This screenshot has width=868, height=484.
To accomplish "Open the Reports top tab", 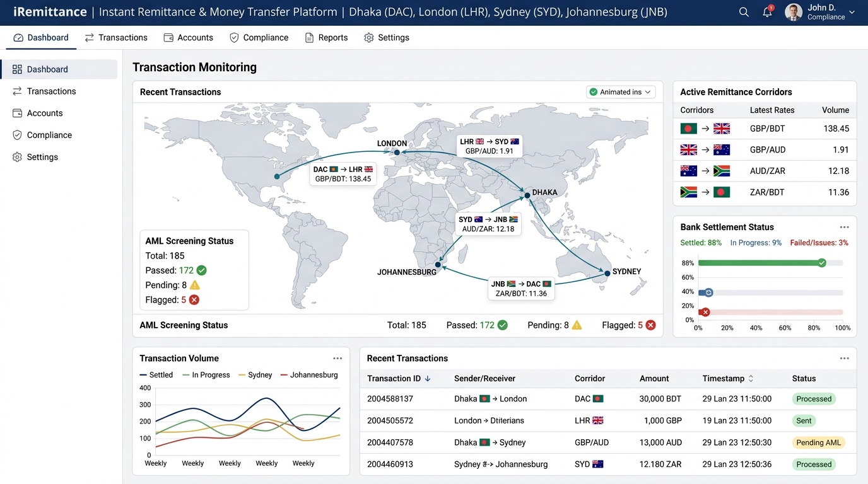I will coord(326,38).
